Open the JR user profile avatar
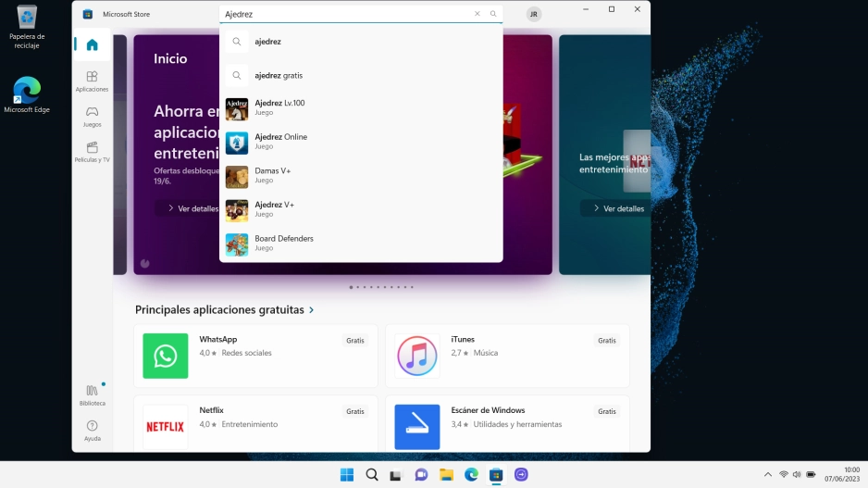 point(534,15)
